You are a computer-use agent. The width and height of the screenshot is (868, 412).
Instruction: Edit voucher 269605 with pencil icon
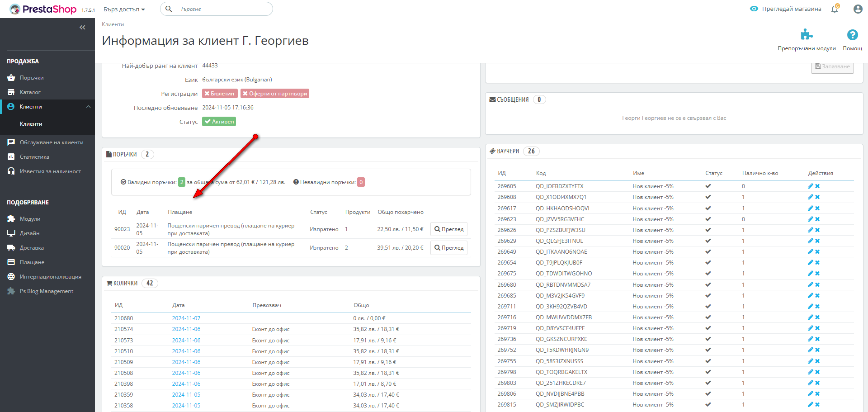pyautogui.click(x=811, y=186)
